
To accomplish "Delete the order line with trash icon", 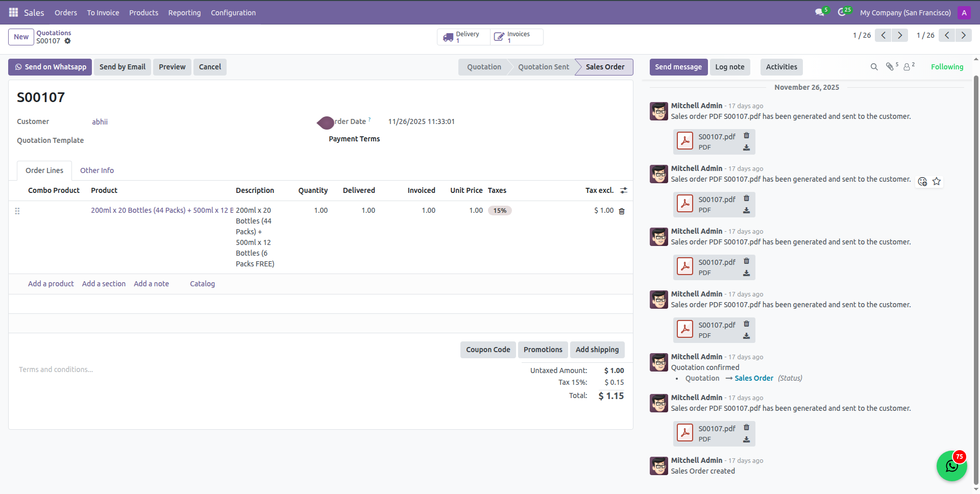I will pyautogui.click(x=622, y=211).
